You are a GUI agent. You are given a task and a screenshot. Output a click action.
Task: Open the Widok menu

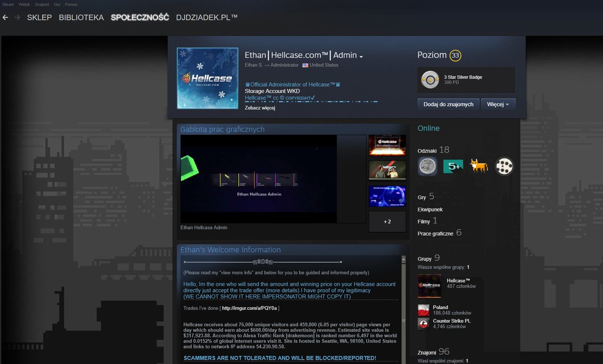coord(24,4)
